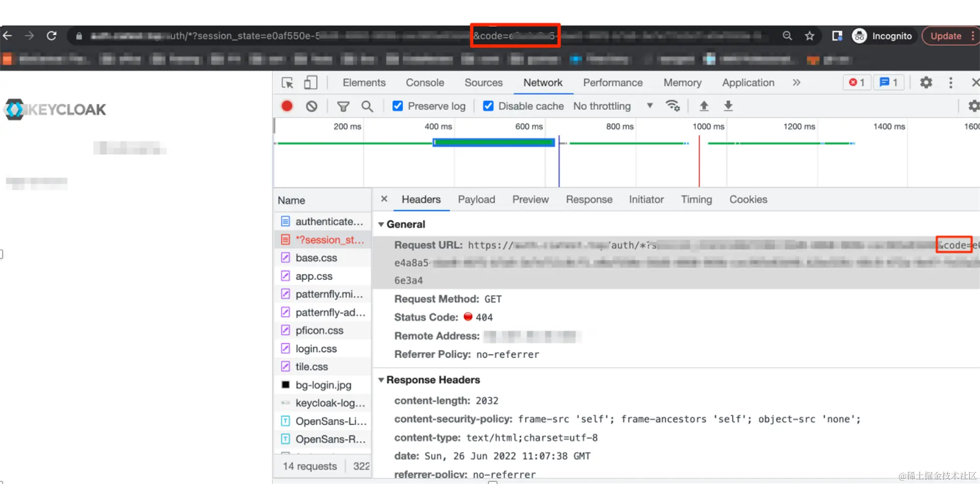The height and width of the screenshot is (484, 980).
Task: Select the failed ?session_st request row
Action: click(x=322, y=240)
